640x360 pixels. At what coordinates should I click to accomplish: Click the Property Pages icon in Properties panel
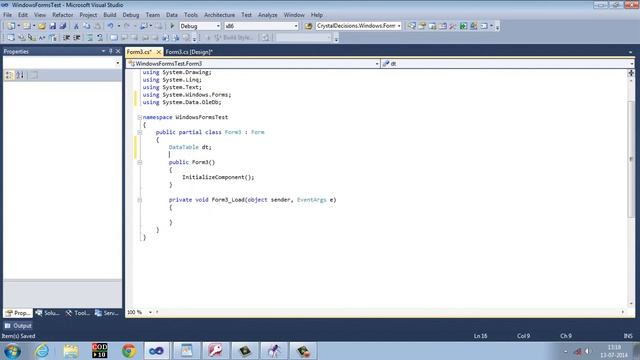click(33, 75)
